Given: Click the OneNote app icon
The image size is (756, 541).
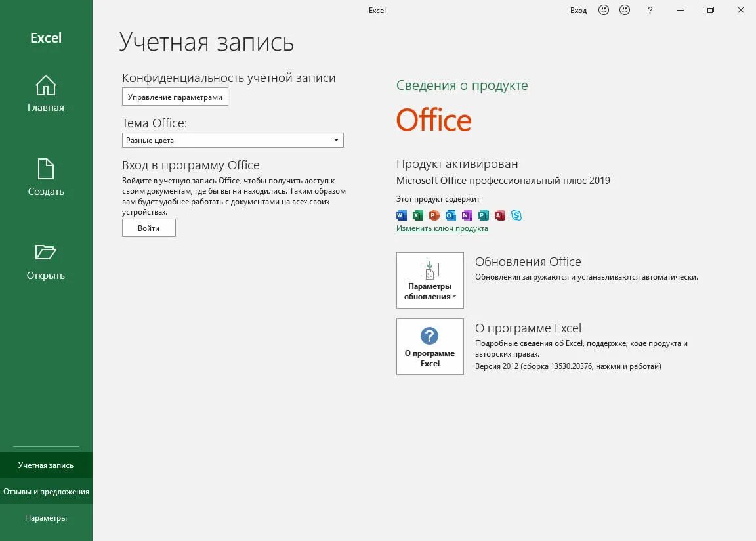Looking at the screenshot, I should coord(467,215).
